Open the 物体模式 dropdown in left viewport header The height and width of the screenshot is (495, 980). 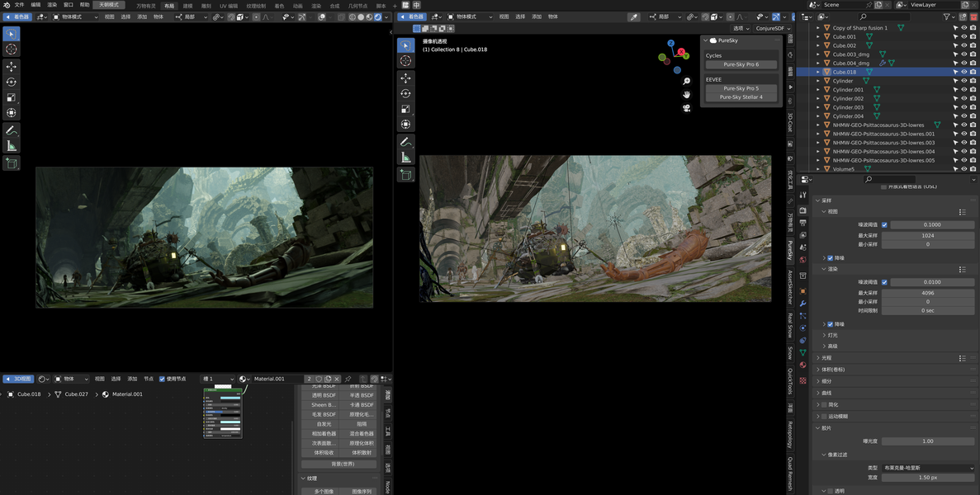pos(75,16)
